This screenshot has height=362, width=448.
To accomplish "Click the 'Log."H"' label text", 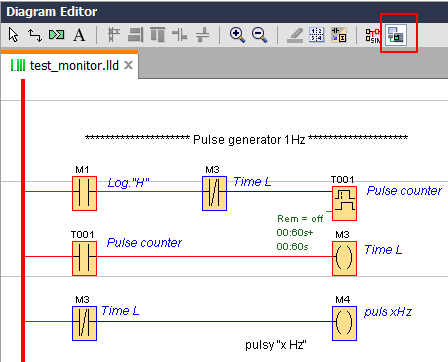I will coord(129,183).
